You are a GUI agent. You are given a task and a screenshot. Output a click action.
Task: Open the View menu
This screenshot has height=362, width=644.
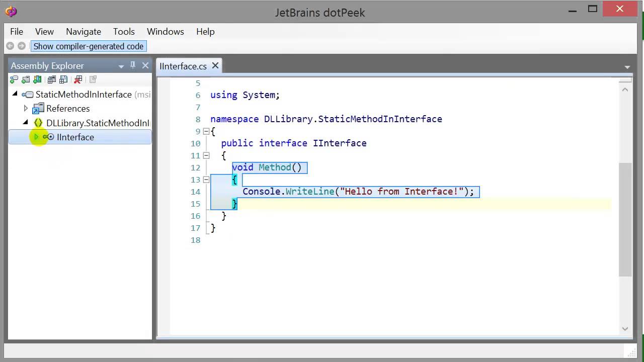point(44,31)
